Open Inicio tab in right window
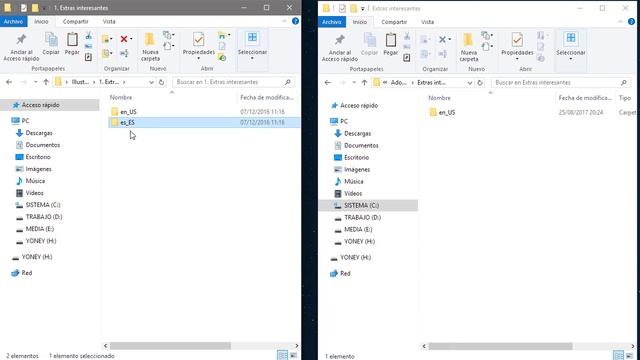640x360 pixels. [x=360, y=22]
